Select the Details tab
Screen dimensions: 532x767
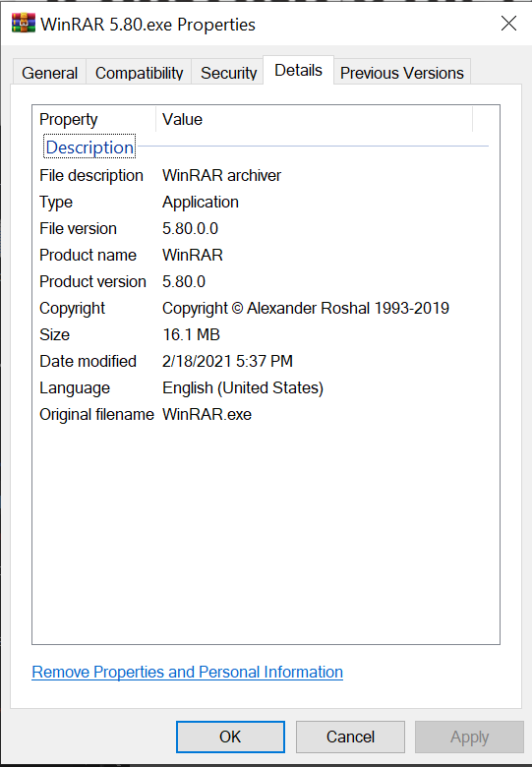[298, 71]
